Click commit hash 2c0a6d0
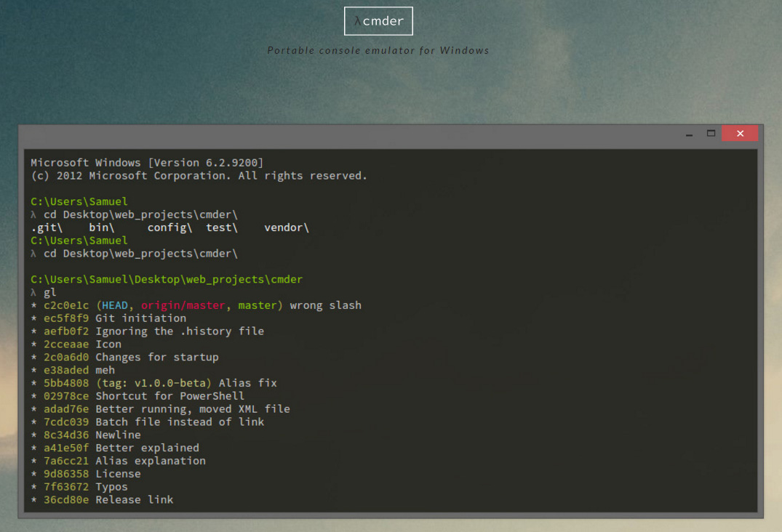Image resolution: width=782 pixels, height=532 pixels. pyautogui.click(x=66, y=357)
